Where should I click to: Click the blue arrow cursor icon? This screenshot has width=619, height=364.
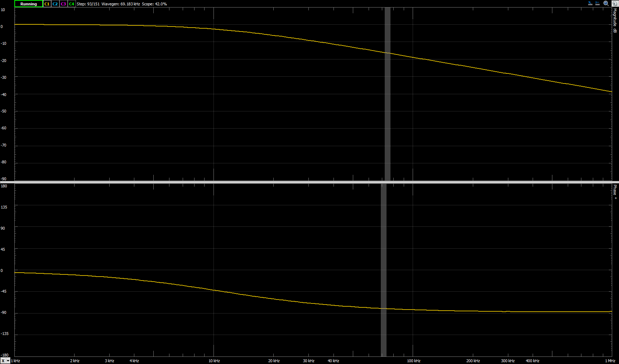pos(590,3)
